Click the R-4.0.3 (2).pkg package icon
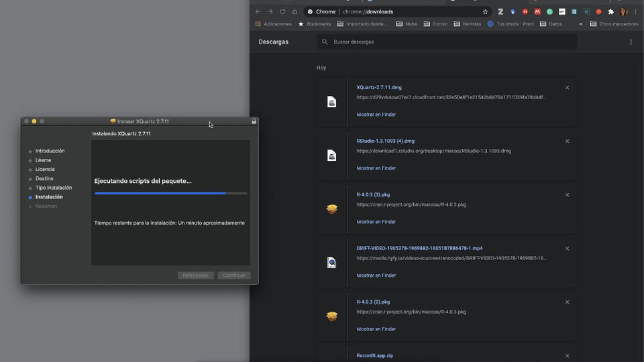Image resolution: width=644 pixels, height=362 pixels. point(332,316)
